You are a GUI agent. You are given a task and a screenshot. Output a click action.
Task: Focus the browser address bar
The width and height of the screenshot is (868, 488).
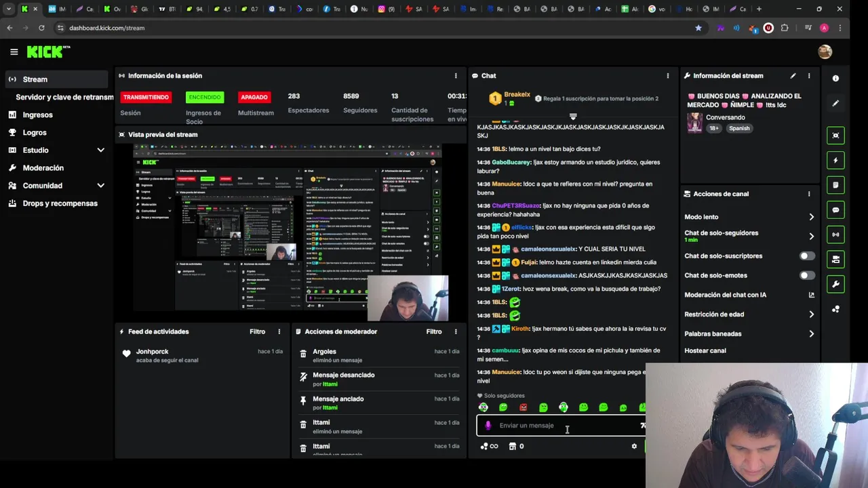tap(373, 28)
